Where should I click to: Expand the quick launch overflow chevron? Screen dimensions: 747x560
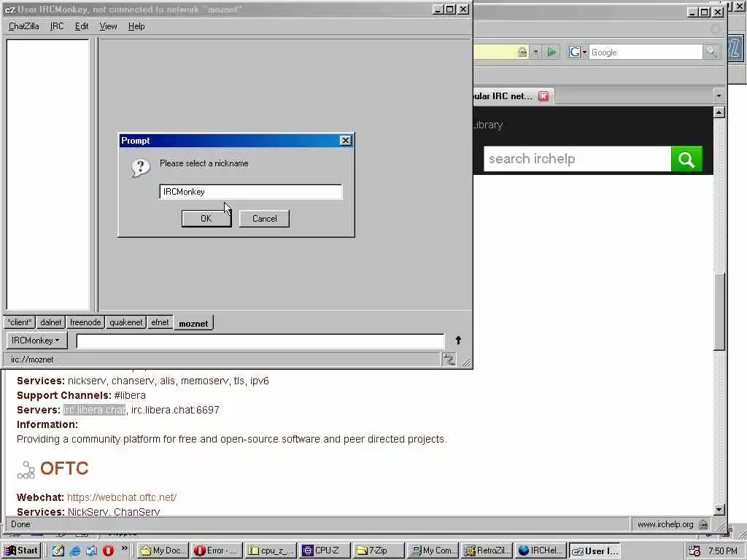click(124, 548)
